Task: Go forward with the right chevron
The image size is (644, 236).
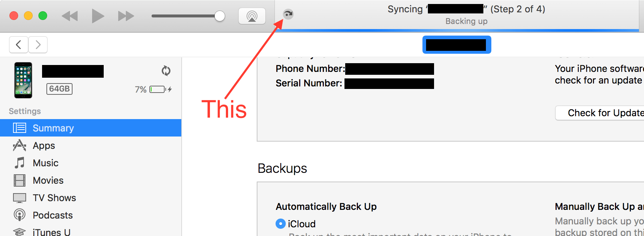Action: pos(38,45)
